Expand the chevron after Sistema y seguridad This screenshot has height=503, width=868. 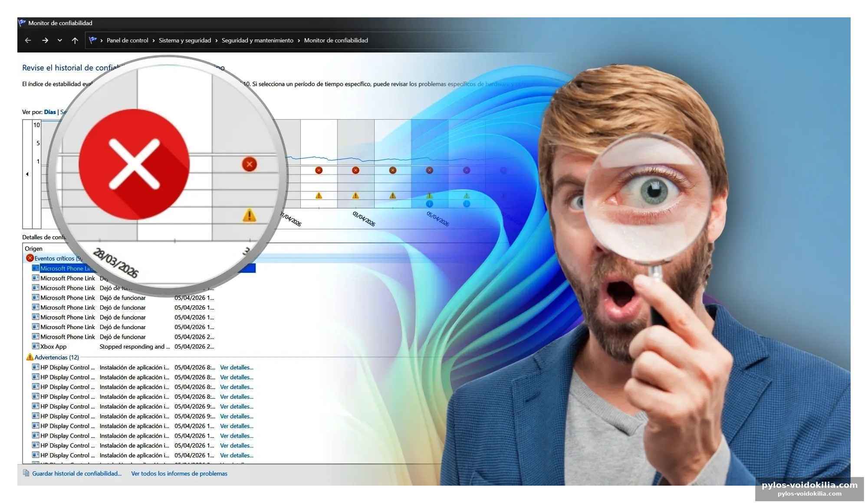tap(216, 40)
